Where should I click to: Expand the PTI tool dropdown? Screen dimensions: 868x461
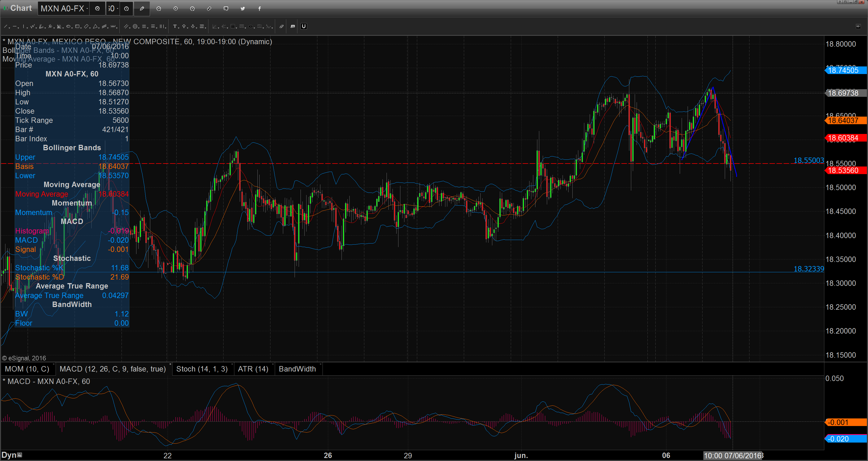point(263,28)
